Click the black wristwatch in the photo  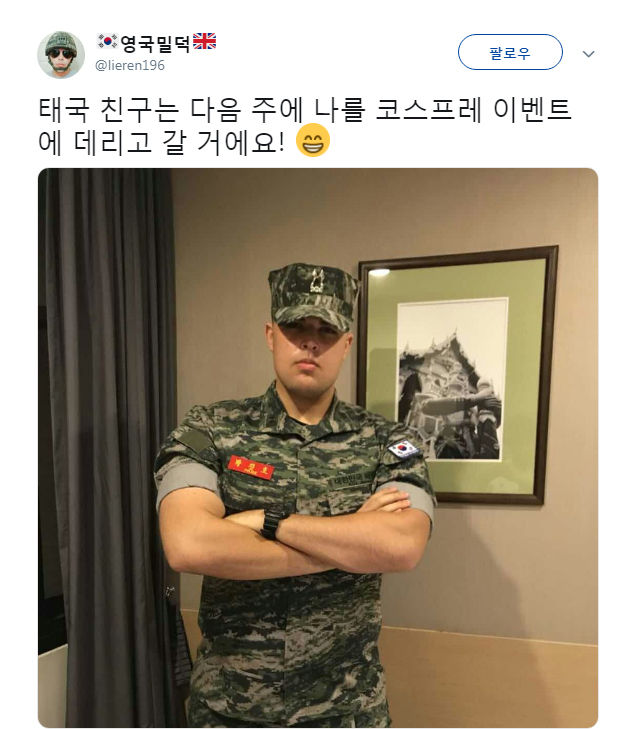click(x=270, y=523)
